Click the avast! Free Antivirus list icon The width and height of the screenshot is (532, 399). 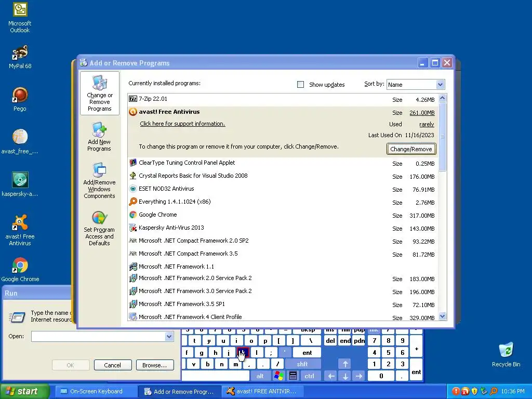point(133,112)
